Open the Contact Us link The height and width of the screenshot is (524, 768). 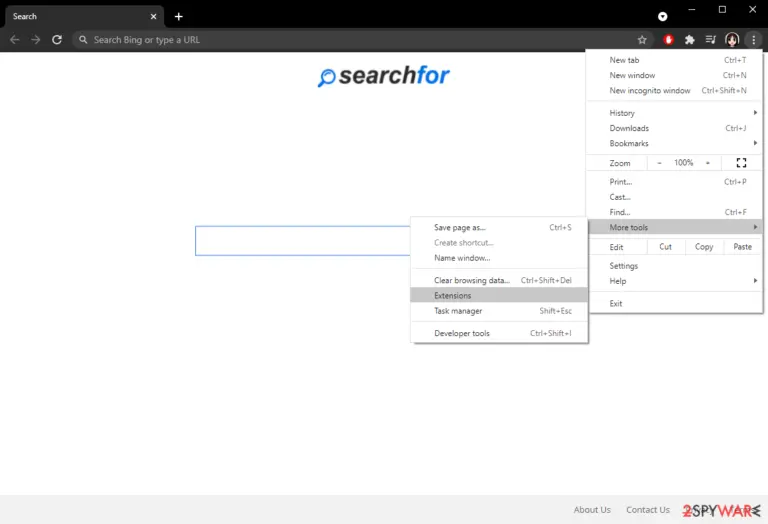[648, 510]
